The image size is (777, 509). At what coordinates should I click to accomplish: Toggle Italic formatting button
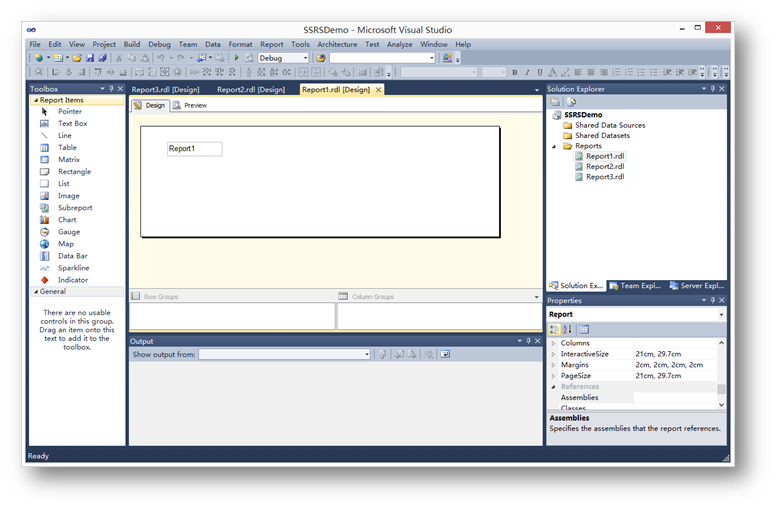click(x=527, y=72)
